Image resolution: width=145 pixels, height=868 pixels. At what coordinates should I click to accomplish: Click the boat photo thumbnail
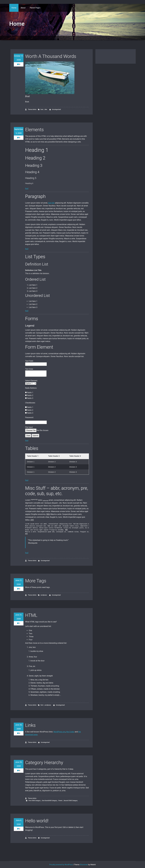click(x=50, y=78)
